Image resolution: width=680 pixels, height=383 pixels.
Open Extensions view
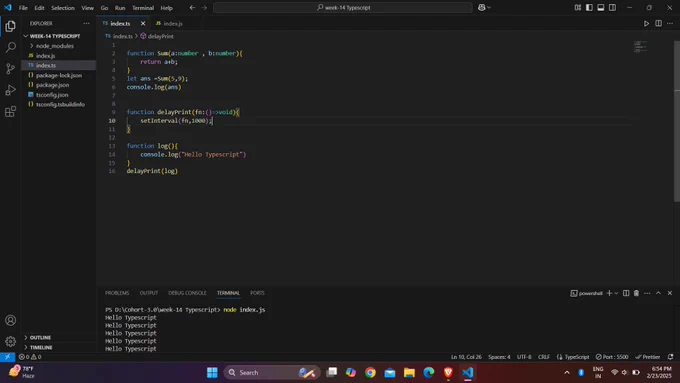click(x=10, y=111)
